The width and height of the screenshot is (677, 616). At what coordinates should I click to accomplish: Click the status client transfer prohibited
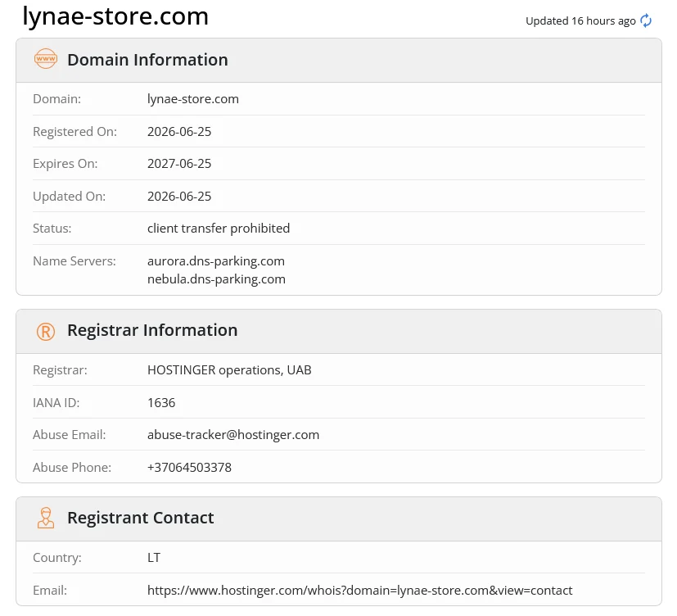pyautogui.click(x=219, y=229)
